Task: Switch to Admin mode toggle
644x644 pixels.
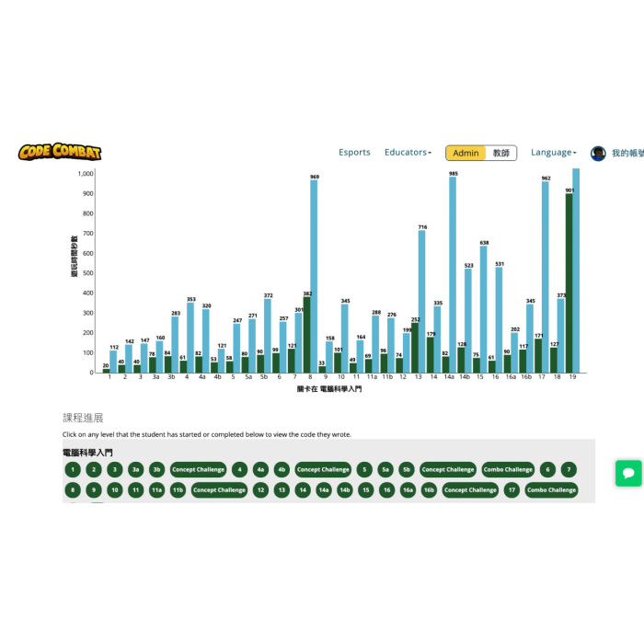Action: pos(466,153)
